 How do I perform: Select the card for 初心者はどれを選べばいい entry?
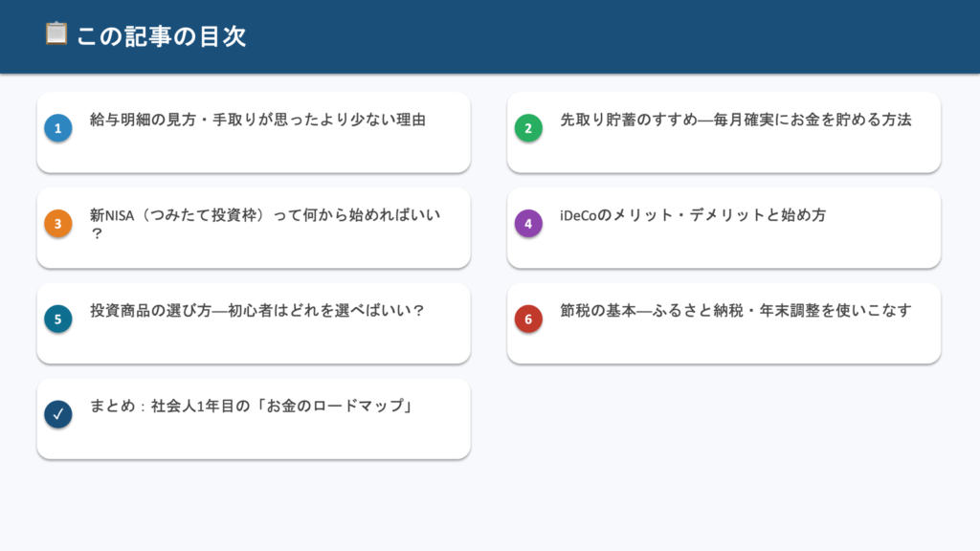(254, 344)
